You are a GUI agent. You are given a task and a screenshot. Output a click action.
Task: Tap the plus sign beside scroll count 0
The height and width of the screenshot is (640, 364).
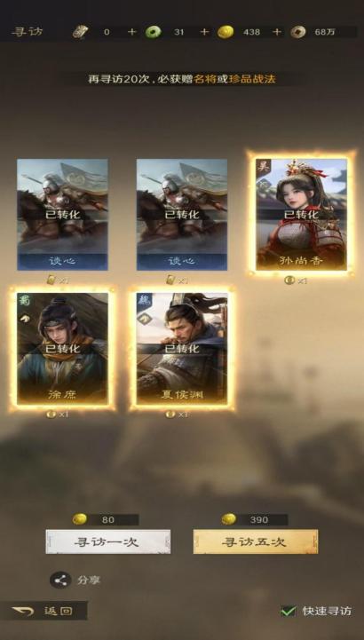click(x=131, y=32)
